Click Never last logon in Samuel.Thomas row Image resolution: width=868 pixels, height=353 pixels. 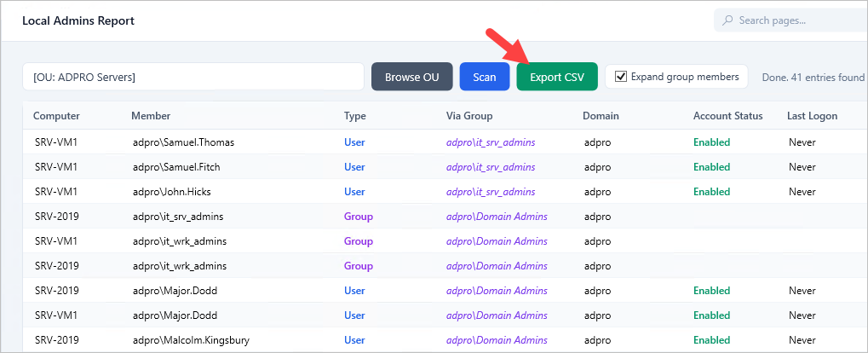tap(802, 142)
